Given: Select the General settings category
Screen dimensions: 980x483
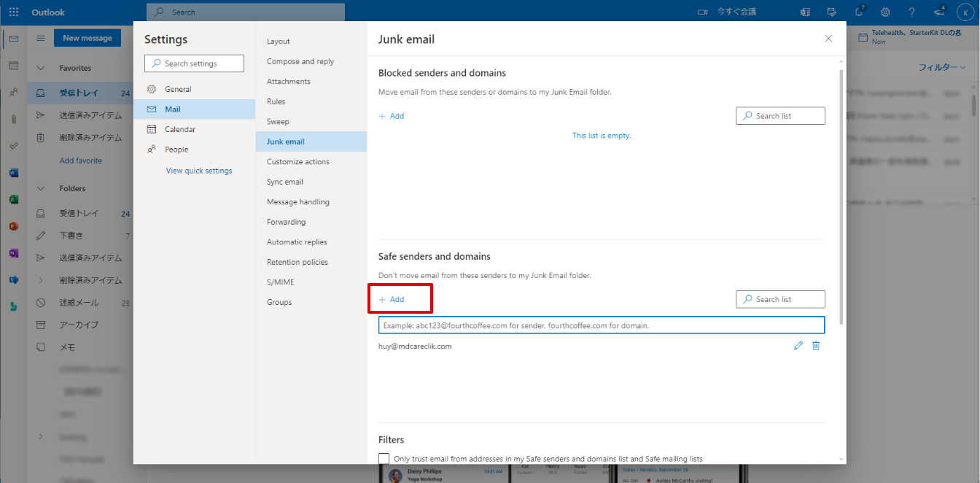Looking at the screenshot, I should [194, 89].
